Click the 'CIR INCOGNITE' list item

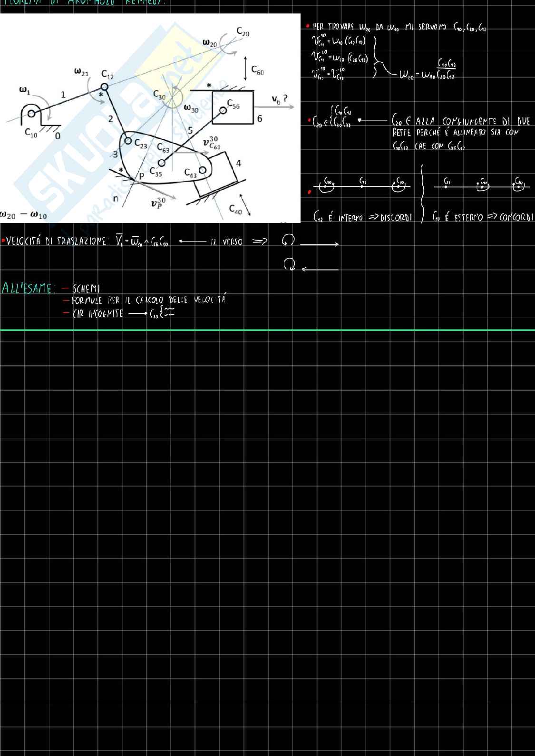point(97,314)
